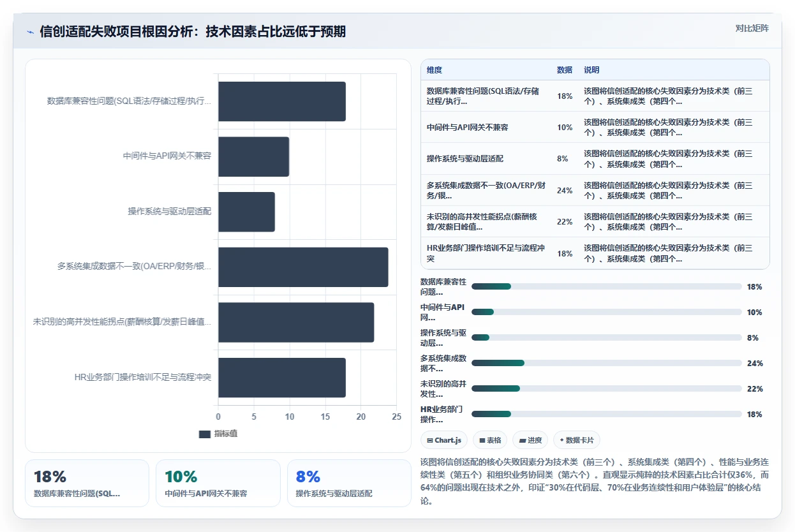Click the 24% value in table

(565, 190)
